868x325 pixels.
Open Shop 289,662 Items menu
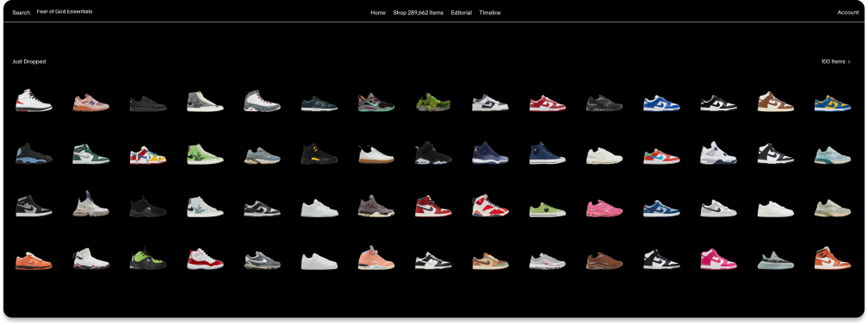[x=418, y=12]
